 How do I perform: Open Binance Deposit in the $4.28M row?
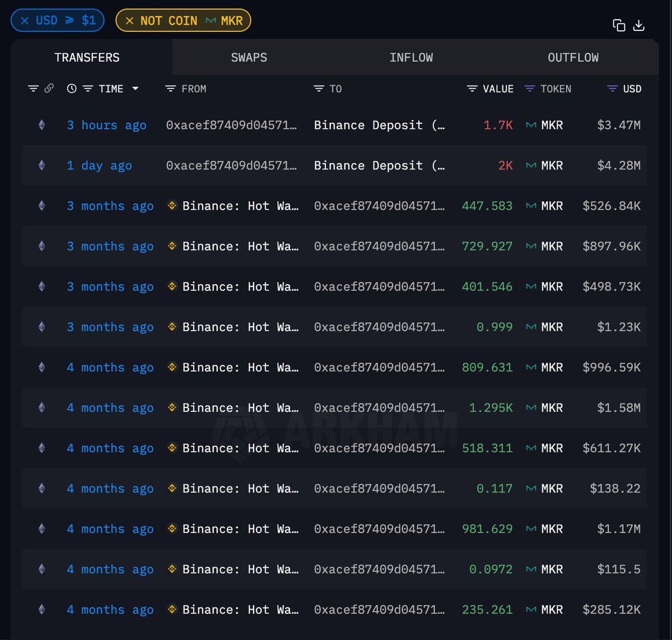(380, 165)
